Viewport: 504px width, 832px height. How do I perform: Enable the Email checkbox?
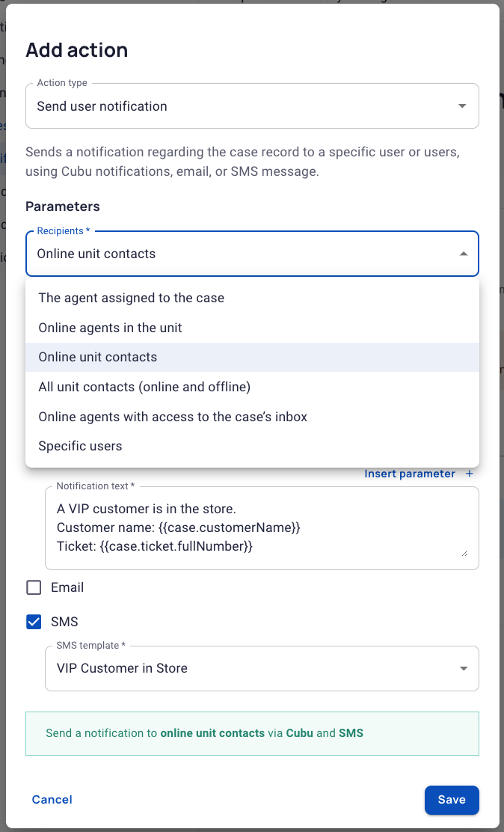click(34, 587)
